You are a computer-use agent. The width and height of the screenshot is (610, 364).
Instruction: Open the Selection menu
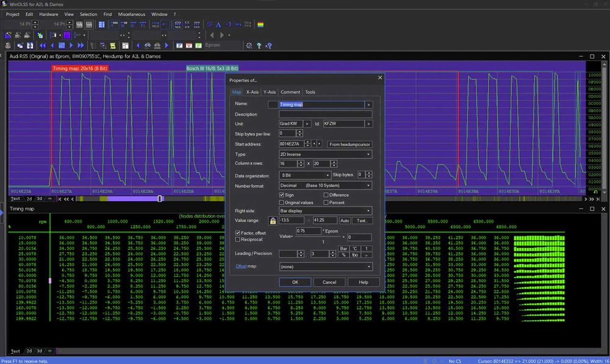pyautogui.click(x=88, y=15)
